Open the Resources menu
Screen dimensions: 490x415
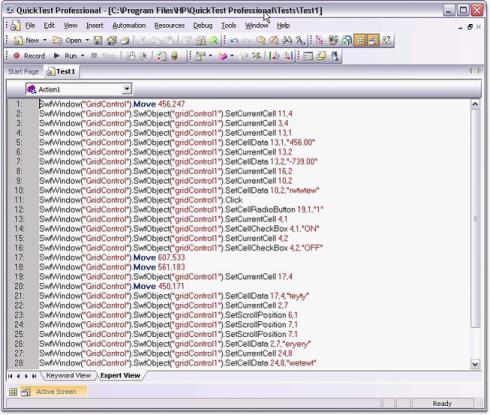169,26
